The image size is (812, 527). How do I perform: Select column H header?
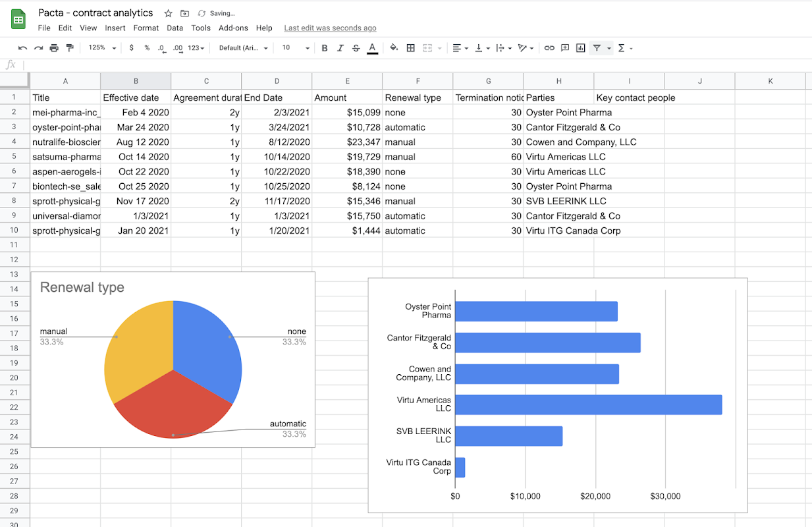point(558,81)
